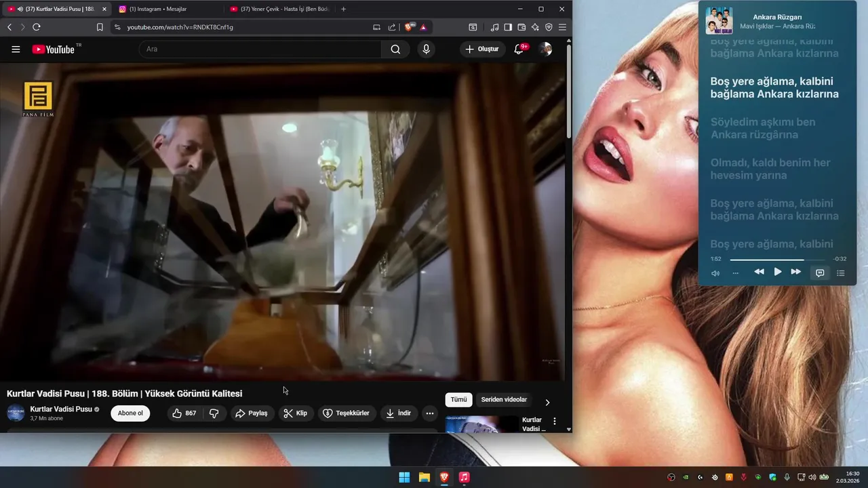
Task: Create a clip with Klip button
Action: pos(296,413)
